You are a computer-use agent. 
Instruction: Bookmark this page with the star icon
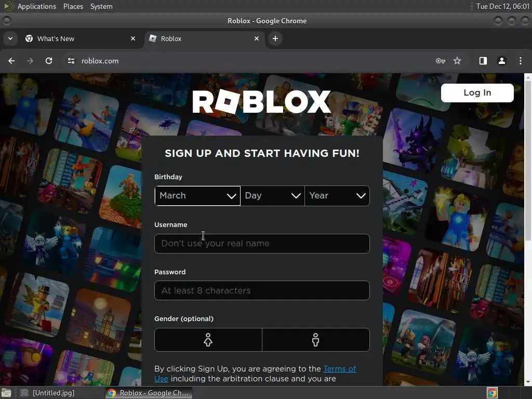click(457, 61)
